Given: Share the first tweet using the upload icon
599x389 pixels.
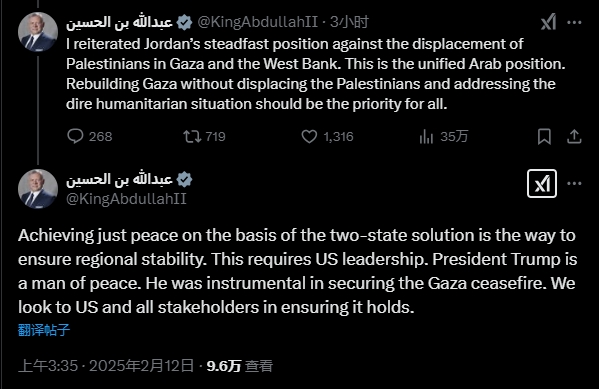Looking at the screenshot, I should [x=574, y=136].
